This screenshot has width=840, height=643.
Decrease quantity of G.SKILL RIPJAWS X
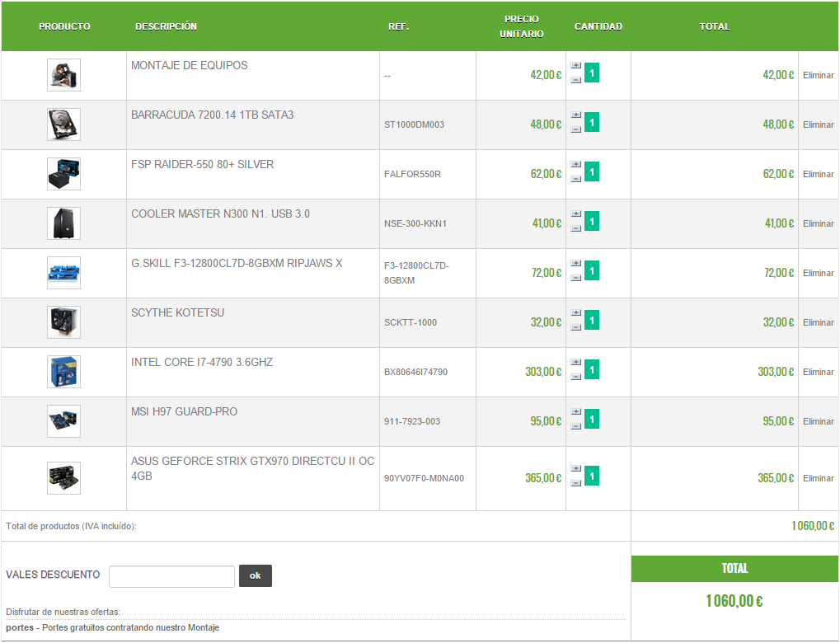(576, 278)
